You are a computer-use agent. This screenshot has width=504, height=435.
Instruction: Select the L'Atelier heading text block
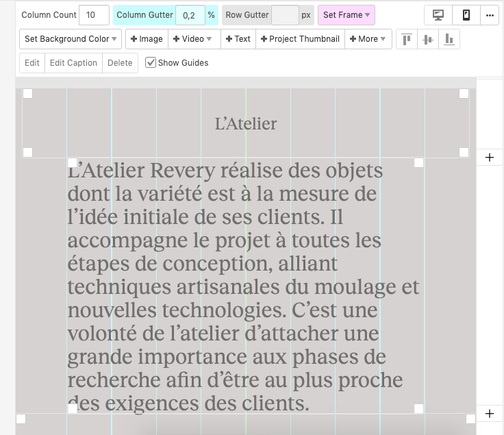click(x=246, y=124)
